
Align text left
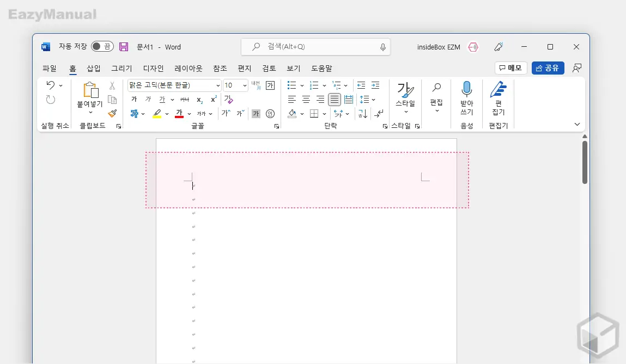coord(292,99)
